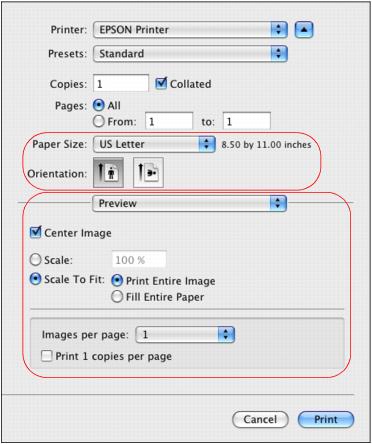Screen dimensions: 372x444
Task: Select the Scale radio button
Action: (36, 260)
